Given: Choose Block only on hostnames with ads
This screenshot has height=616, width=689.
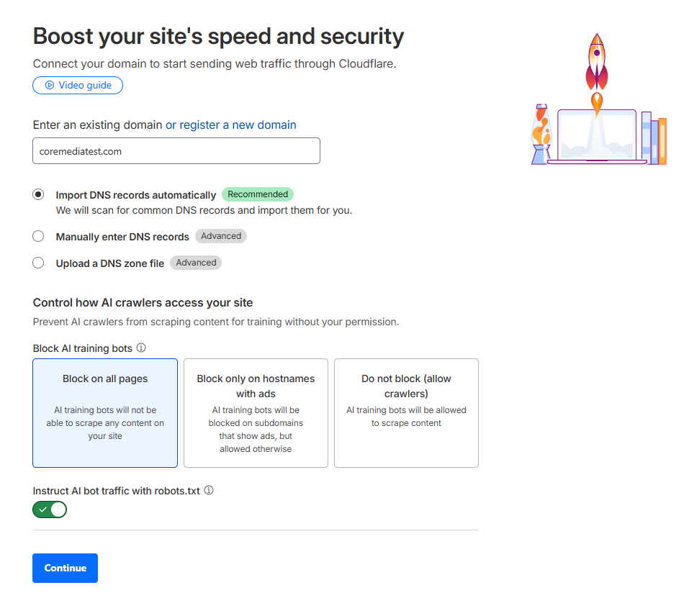Looking at the screenshot, I should pos(256,413).
